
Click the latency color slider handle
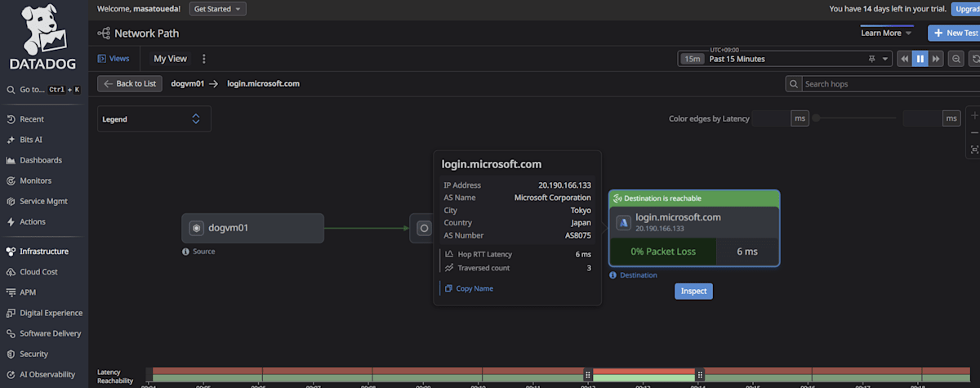coord(816,118)
